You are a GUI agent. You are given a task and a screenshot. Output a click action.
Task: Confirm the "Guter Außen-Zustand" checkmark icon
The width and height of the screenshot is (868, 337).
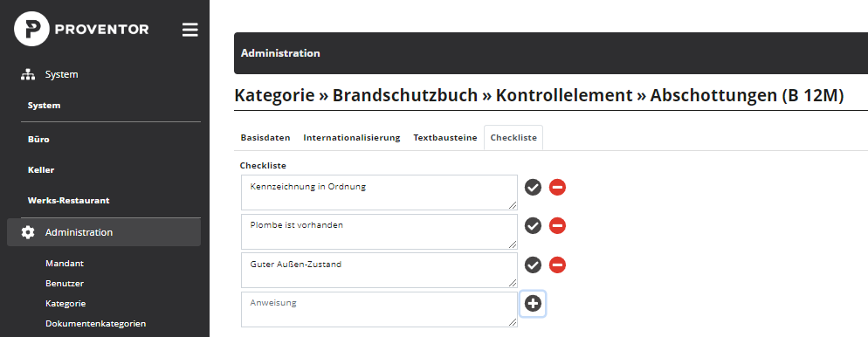(533, 265)
